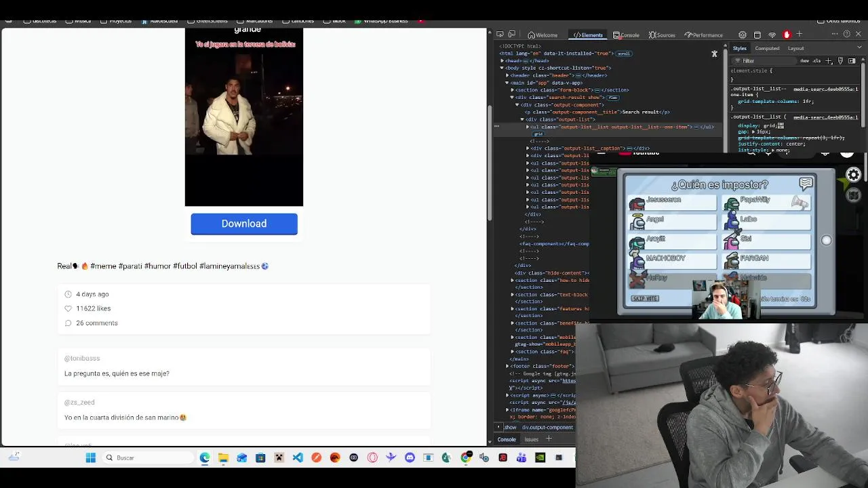This screenshot has height=488, width=868.
Task: Expand the div class="output-list__caption" node
Action: (x=528, y=148)
